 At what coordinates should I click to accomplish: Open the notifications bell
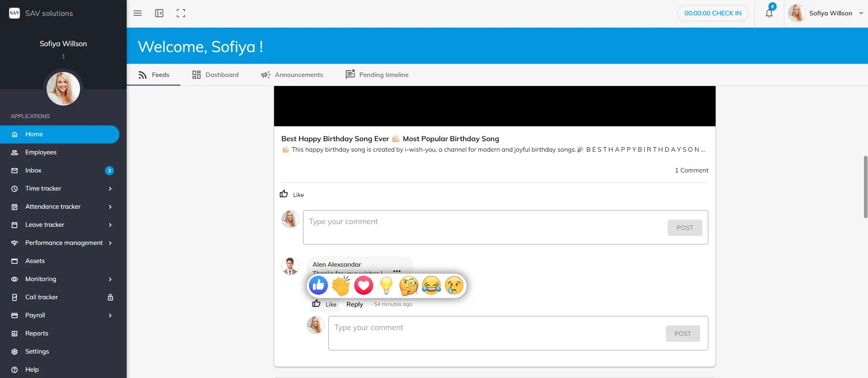pos(769,13)
